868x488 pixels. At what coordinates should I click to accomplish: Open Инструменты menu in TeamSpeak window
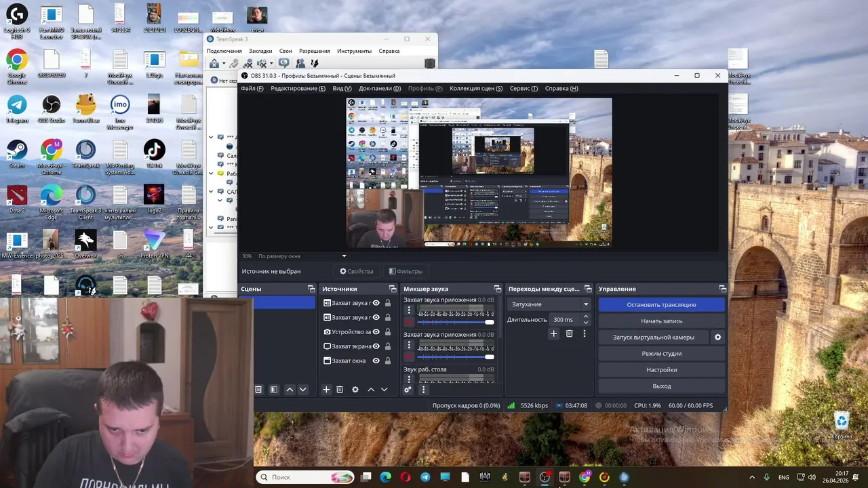click(354, 51)
